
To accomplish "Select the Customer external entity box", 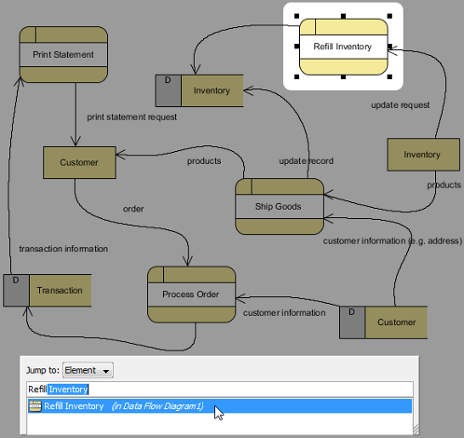I will coord(79,162).
